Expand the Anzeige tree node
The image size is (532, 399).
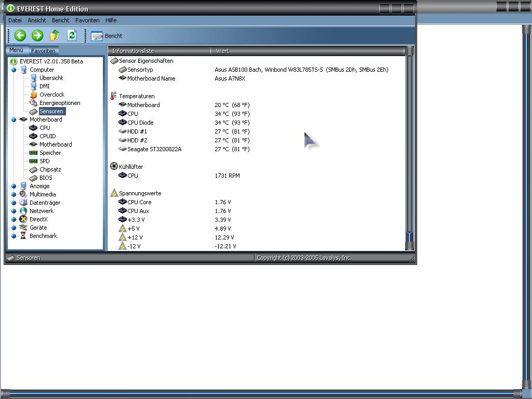pyautogui.click(x=14, y=187)
